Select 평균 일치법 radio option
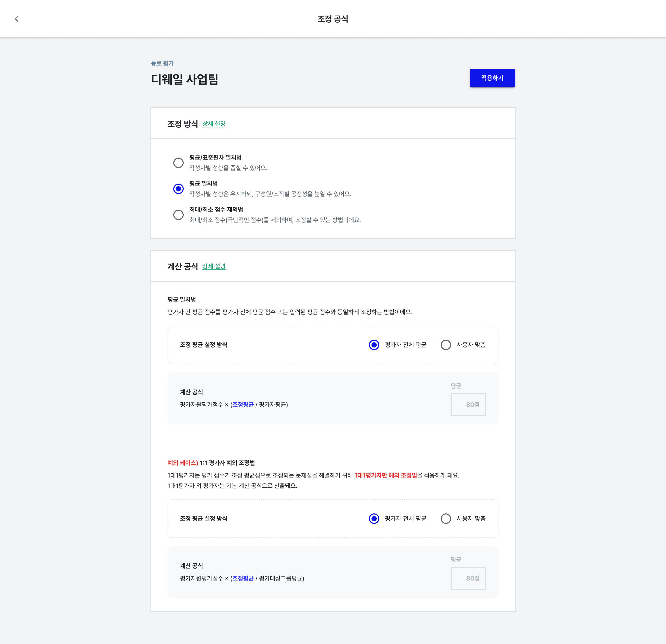 [178, 189]
